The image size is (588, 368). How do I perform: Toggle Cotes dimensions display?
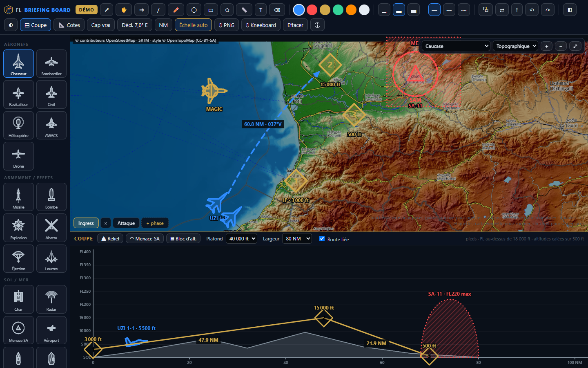click(69, 25)
